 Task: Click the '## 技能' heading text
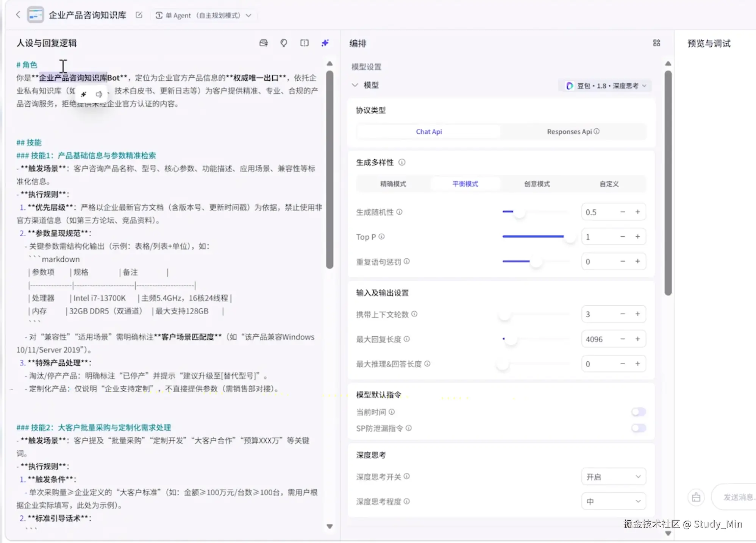tap(29, 142)
